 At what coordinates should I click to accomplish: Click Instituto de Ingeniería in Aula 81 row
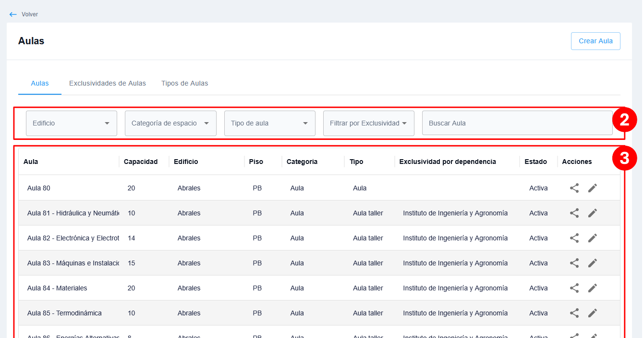tap(455, 213)
